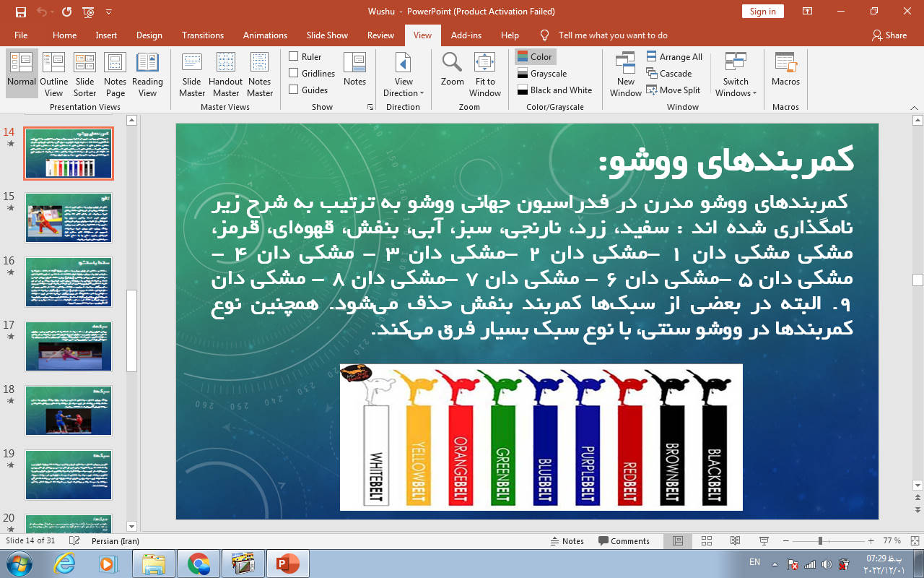Screen dimensions: 924x578
Task: Expand Show group dialog launcher
Action: [x=370, y=107]
